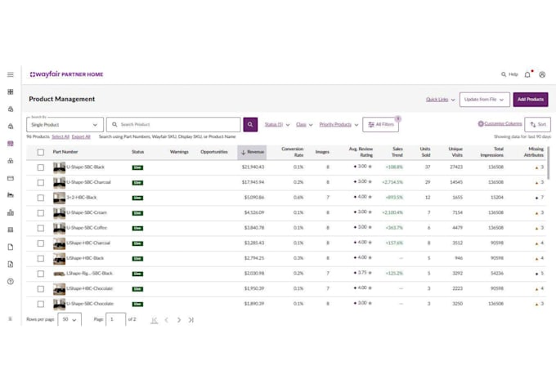
Task: Open the U-Shape-SBC-Charcoal product thumbnail
Action: tap(59, 182)
